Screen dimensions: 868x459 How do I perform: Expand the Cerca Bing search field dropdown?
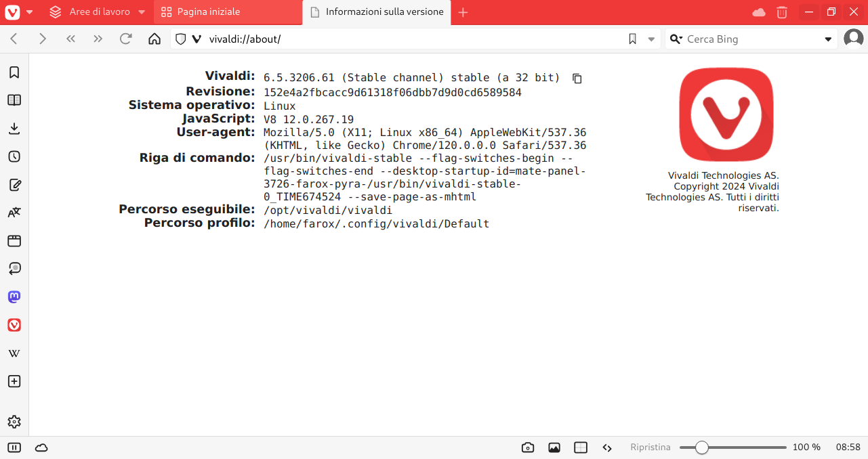coord(828,39)
